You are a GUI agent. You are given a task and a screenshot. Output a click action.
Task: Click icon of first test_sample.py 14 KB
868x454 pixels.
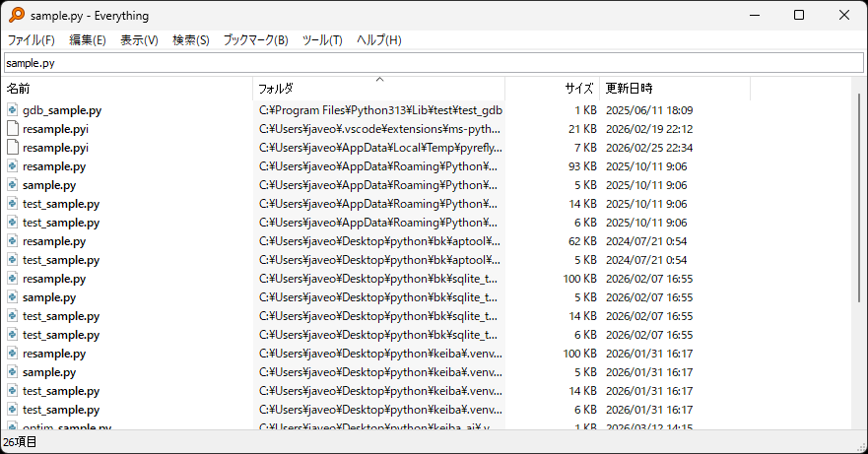click(x=13, y=204)
